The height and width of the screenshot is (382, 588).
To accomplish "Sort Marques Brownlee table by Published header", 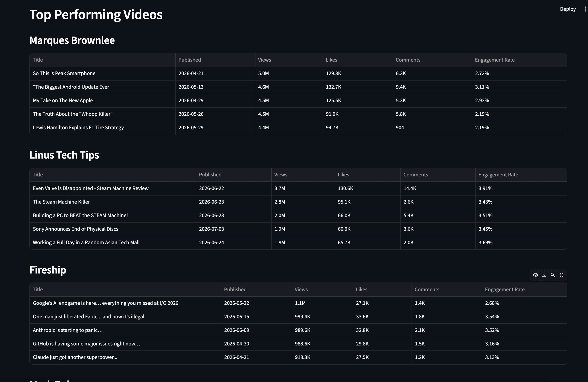I will point(215,60).
